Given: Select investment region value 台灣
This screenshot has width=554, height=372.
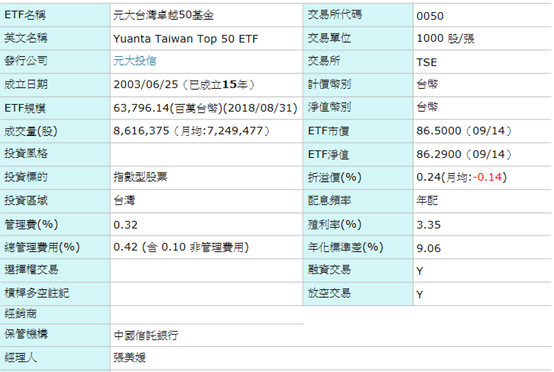Looking at the screenshot, I should tap(124, 200).
